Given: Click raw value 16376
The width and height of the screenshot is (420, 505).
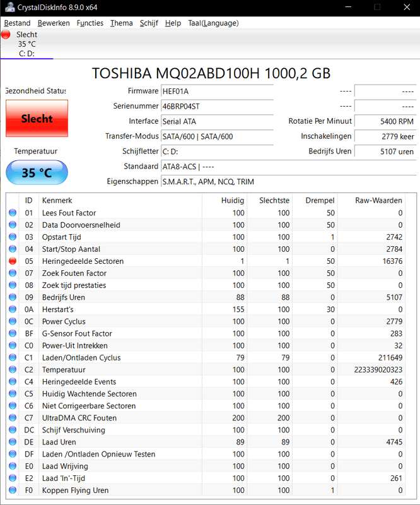Looking at the screenshot, I should (392, 261).
